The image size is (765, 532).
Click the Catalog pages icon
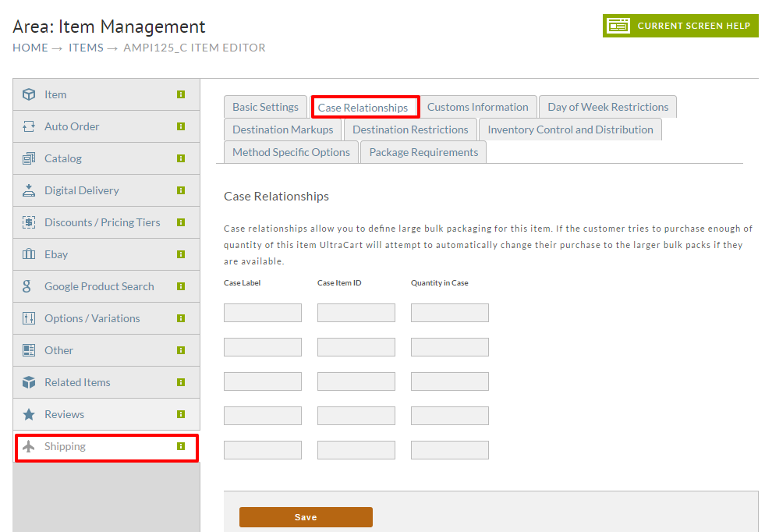29,158
